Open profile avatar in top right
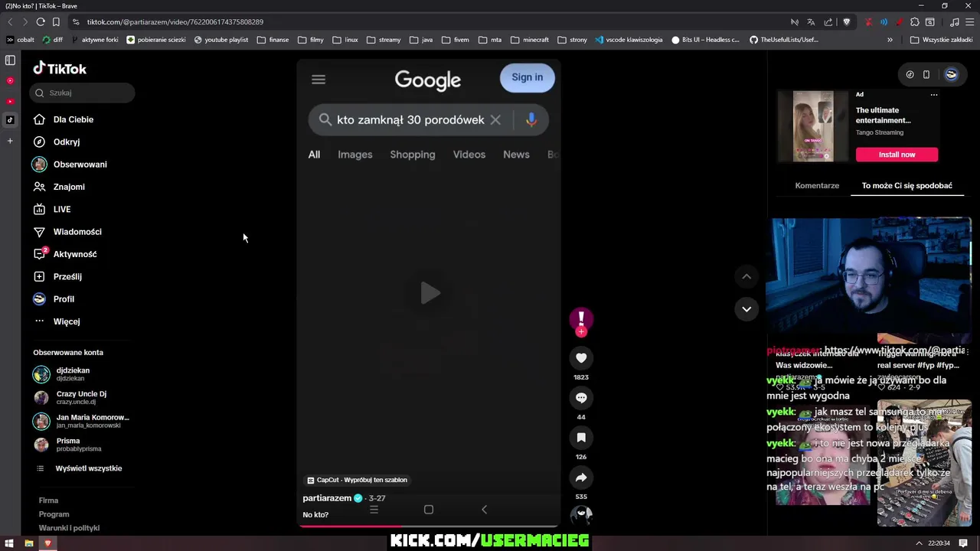 tap(951, 74)
